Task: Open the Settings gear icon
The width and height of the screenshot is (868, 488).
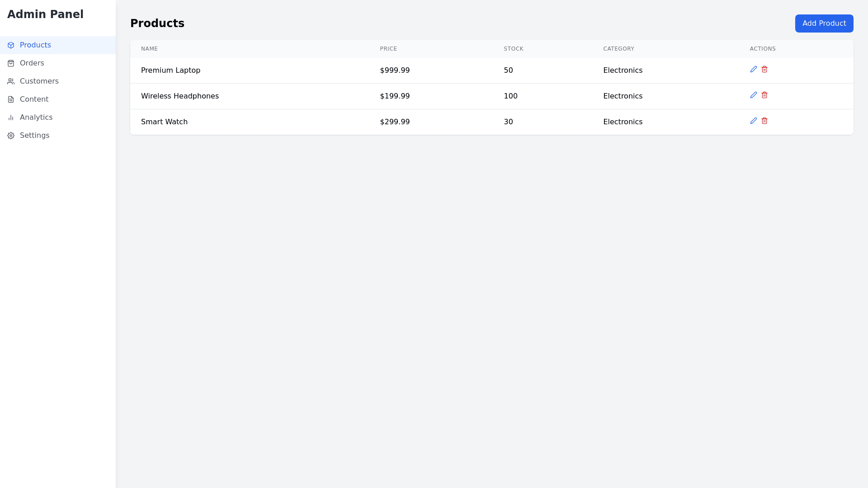Action: click(x=10, y=136)
